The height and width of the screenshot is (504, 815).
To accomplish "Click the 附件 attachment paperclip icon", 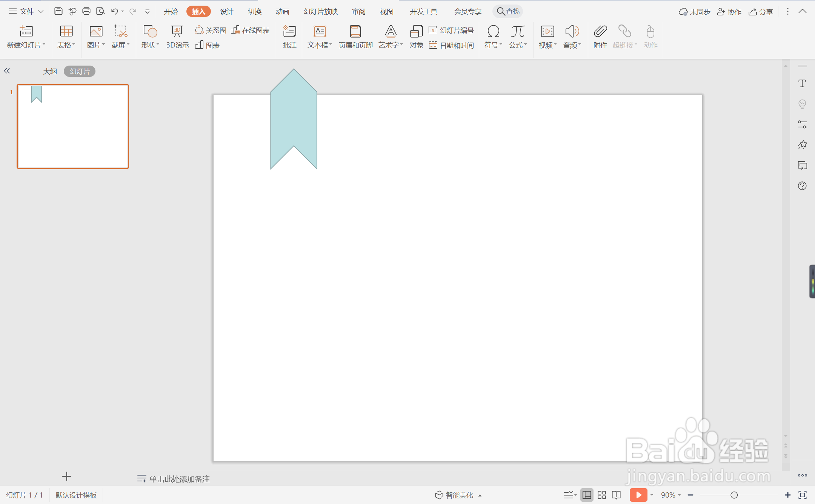I will (600, 37).
